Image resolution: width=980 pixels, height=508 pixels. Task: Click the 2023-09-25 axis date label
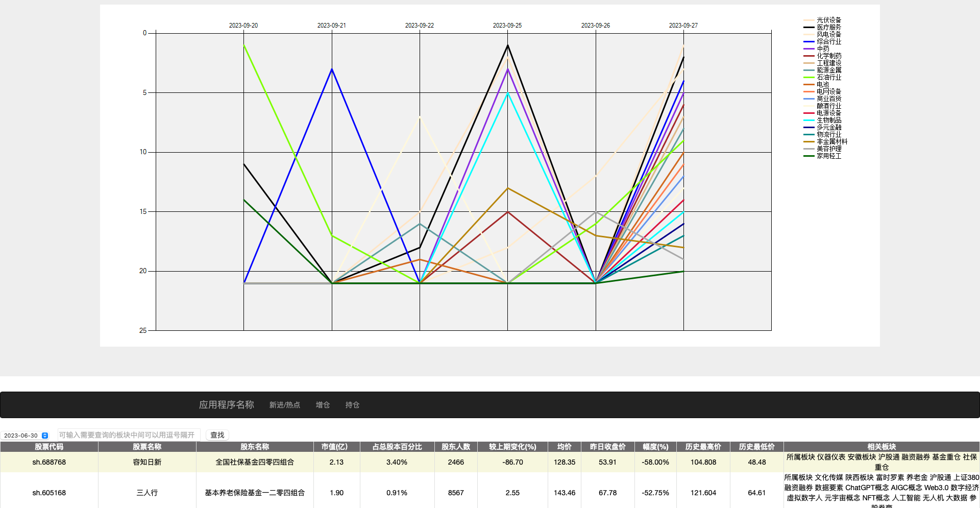point(507,26)
